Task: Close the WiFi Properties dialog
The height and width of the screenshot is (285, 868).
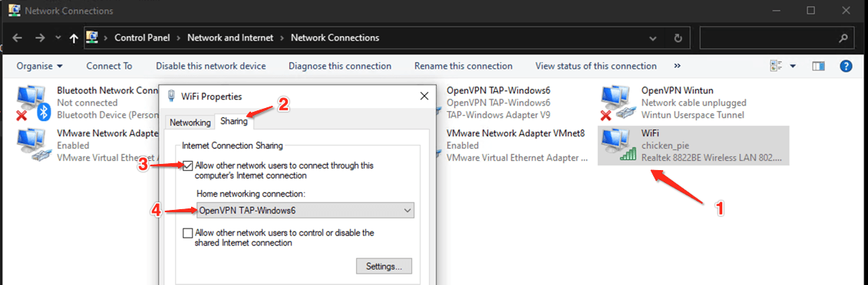Action: point(424,96)
